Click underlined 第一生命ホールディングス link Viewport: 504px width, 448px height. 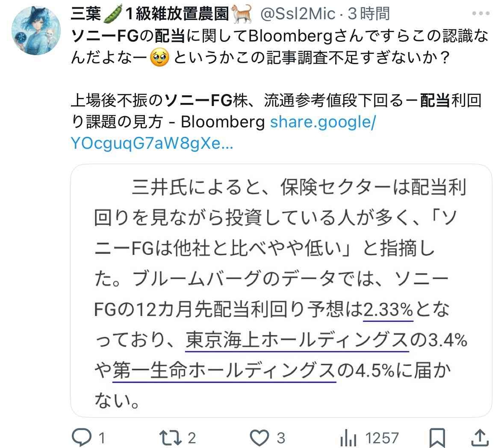point(224,371)
